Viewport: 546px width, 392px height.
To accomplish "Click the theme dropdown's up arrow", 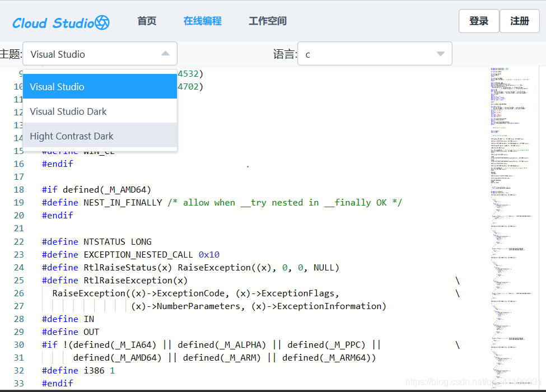I will tap(165, 54).
